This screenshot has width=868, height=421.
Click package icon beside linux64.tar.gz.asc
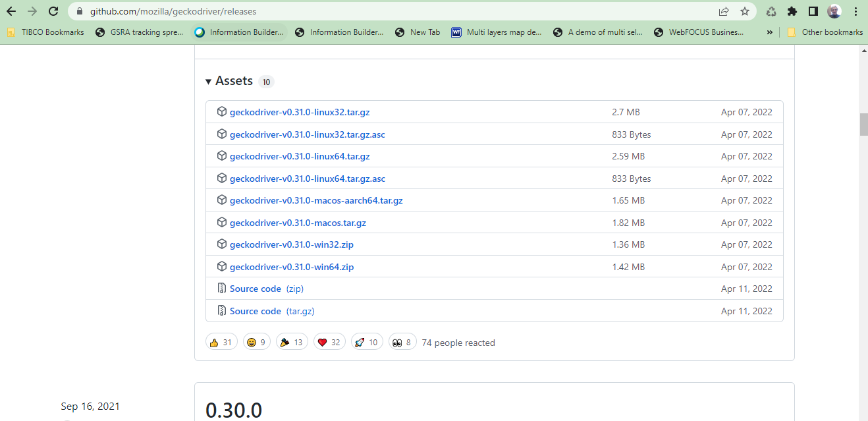coord(222,179)
